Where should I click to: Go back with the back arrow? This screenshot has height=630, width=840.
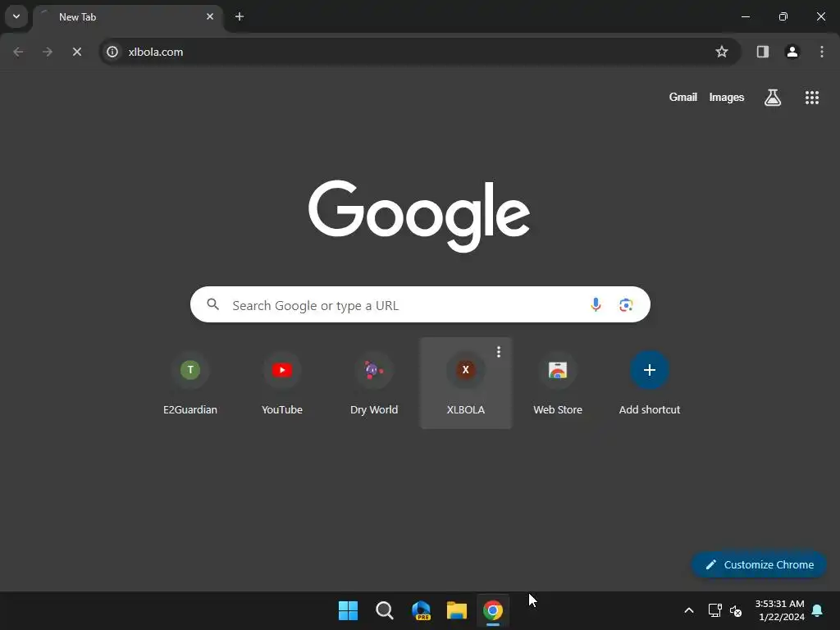pyautogui.click(x=18, y=52)
